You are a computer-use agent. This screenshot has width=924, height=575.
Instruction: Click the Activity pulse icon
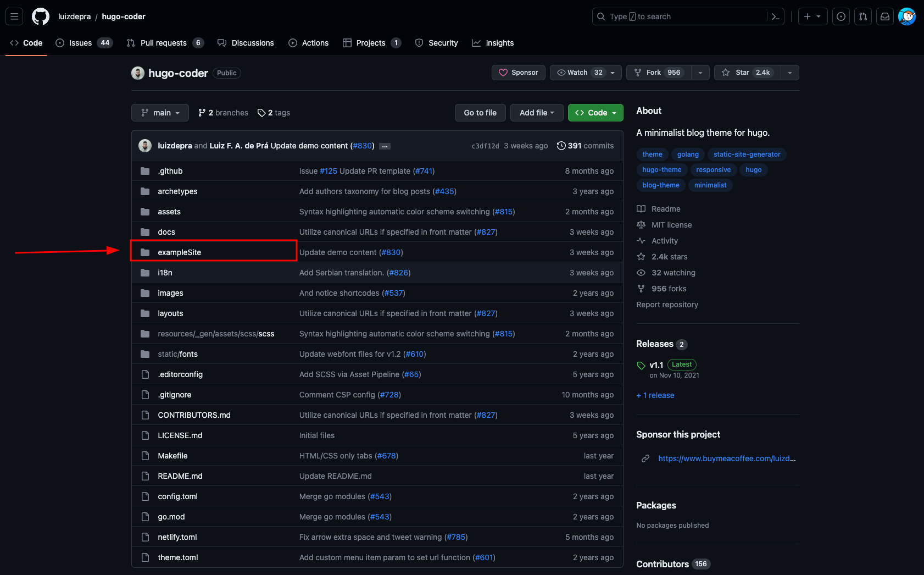[x=641, y=241]
